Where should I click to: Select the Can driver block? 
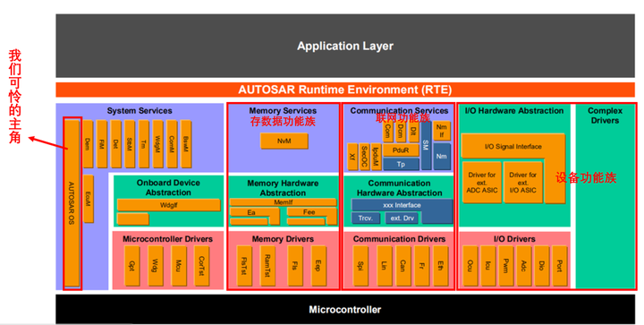click(402, 265)
